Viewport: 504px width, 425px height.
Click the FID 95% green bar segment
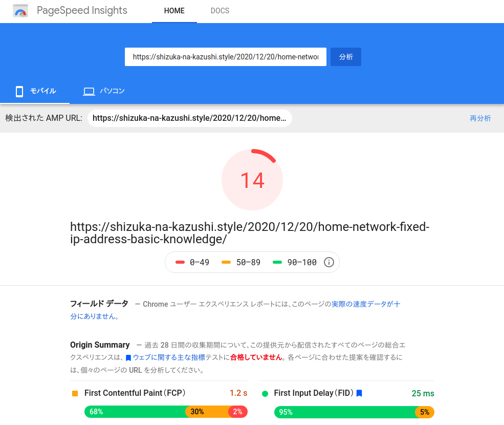point(344,412)
